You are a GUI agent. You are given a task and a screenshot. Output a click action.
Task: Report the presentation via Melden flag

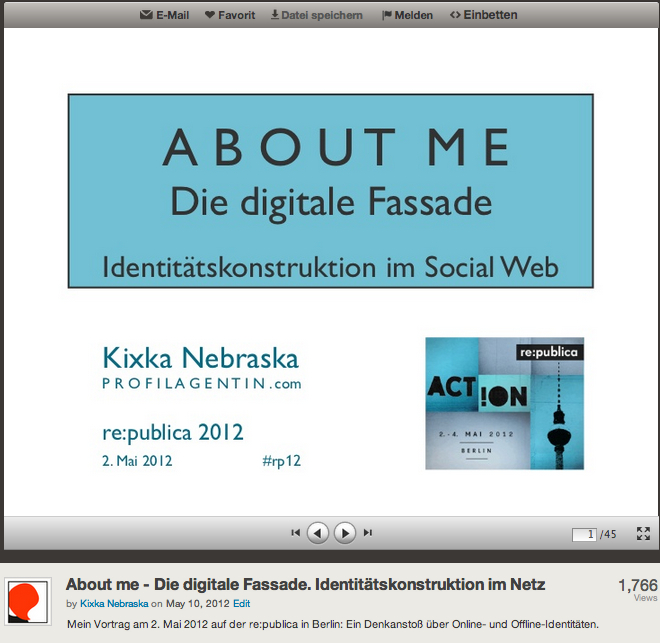coord(407,15)
